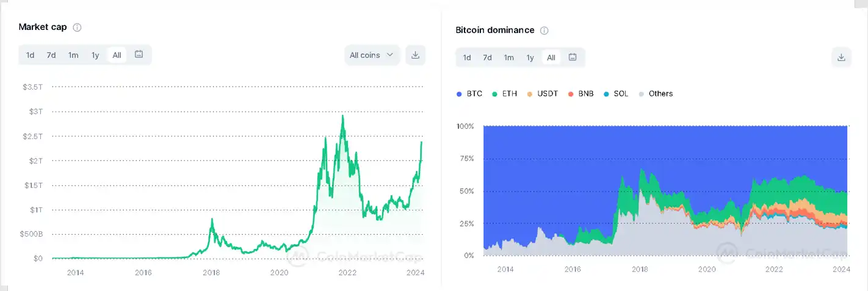Download the Market cap chart data

point(416,55)
